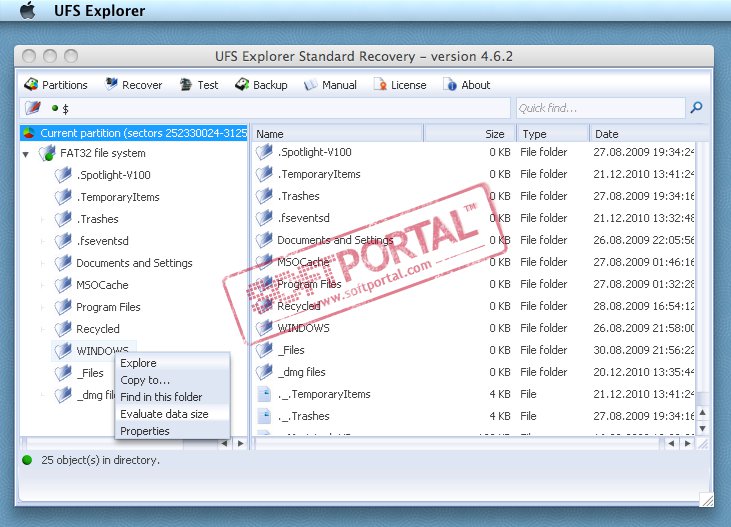The width and height of the screenshot is (731, 527).
Task: Click .Spotlight-V100 folder icon in tree
Action: pos(63,175)
